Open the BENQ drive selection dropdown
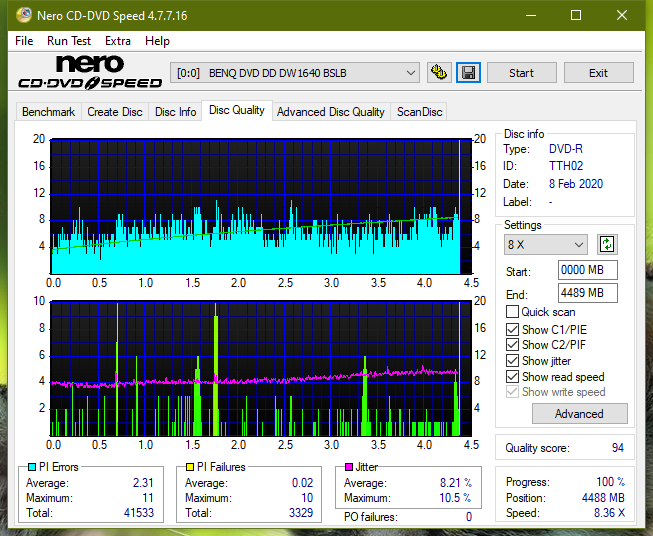The width and height of the screenshot is (653, 536). pos(294,73)
